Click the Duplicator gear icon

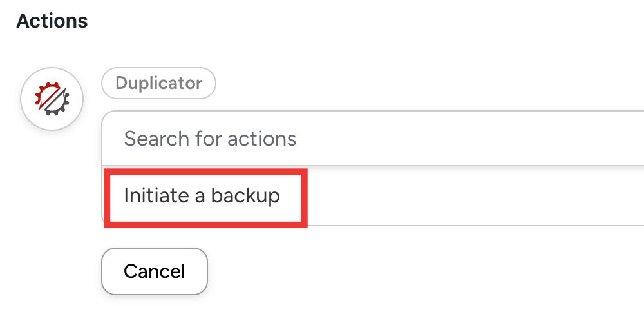pyautogui.click(x=52, y=99)
